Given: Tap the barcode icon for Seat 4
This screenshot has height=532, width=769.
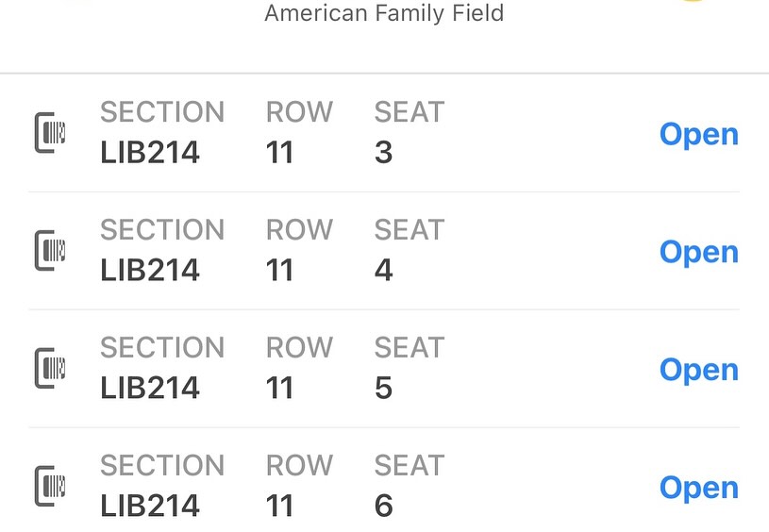Looking at the screenshot, I should click(x=50, y=251).
